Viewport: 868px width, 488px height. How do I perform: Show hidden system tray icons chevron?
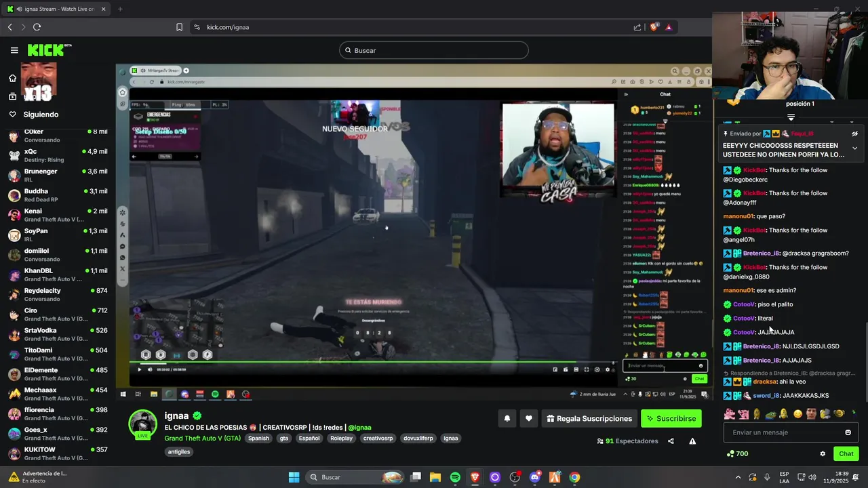tap(738, 477)
